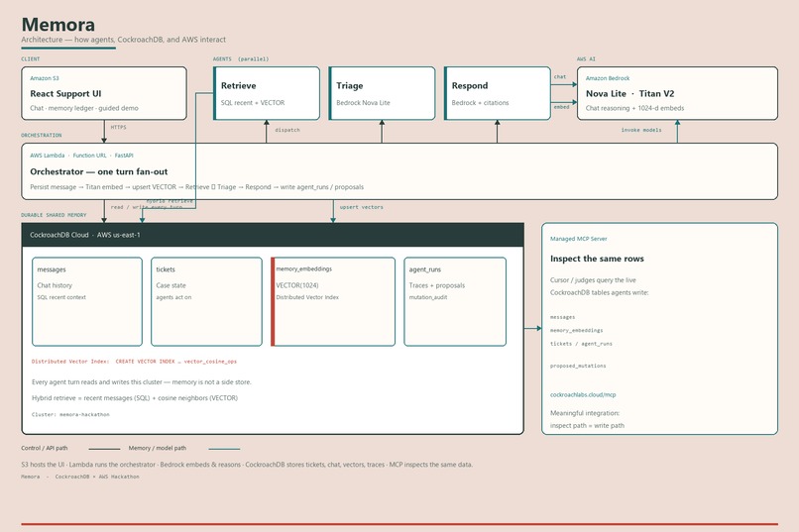Click the Cluster: memora-hackathon text
The height and width of the screenshot is (532, 799).
tap(70, 414)
